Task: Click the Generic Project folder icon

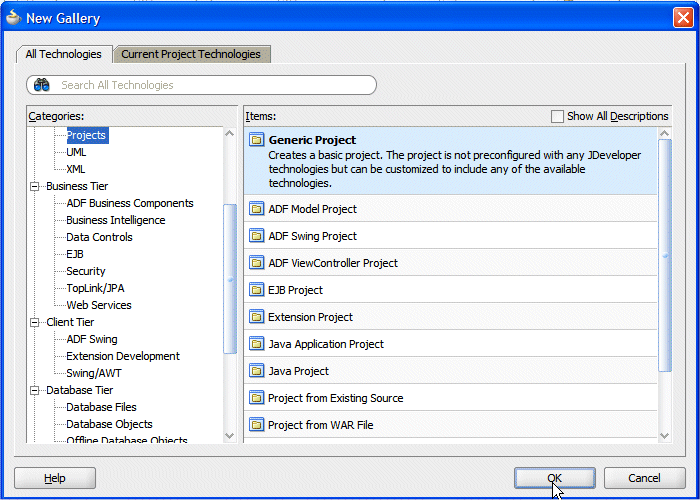Action: pos(257,140)
